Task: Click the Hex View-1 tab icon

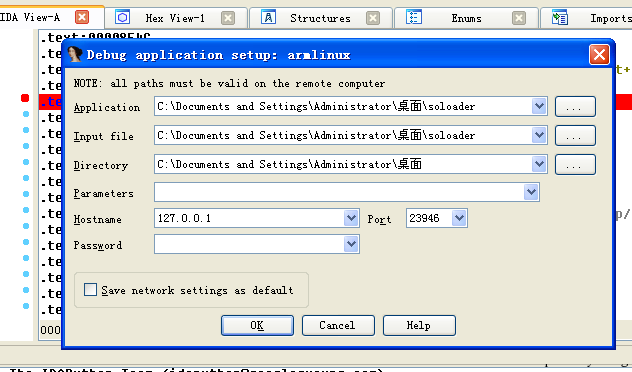Action: [x=123, y=18]
